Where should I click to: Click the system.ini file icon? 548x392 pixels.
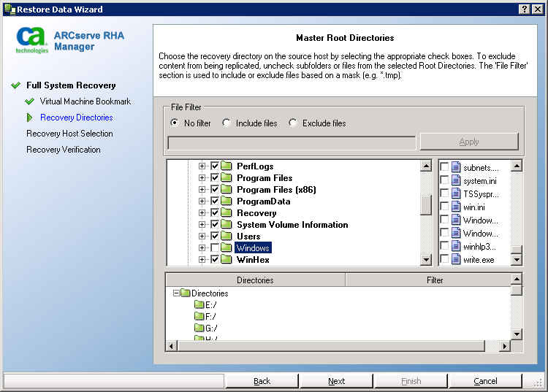point(456,180)
